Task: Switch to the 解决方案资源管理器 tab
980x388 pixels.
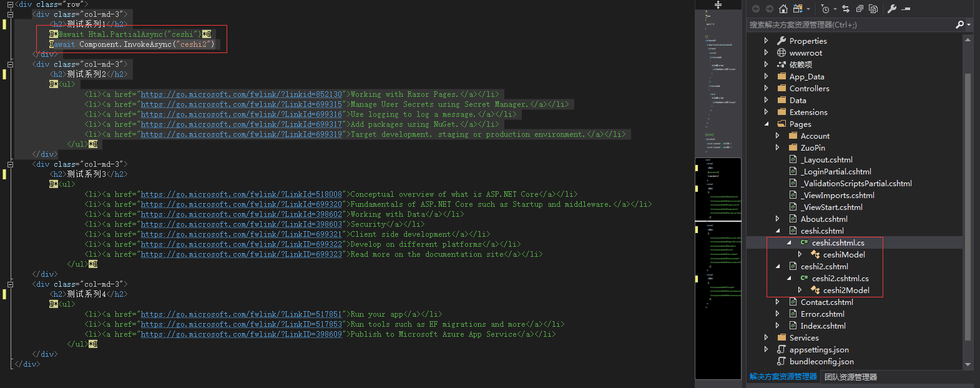Action: [x=783, y=377]
